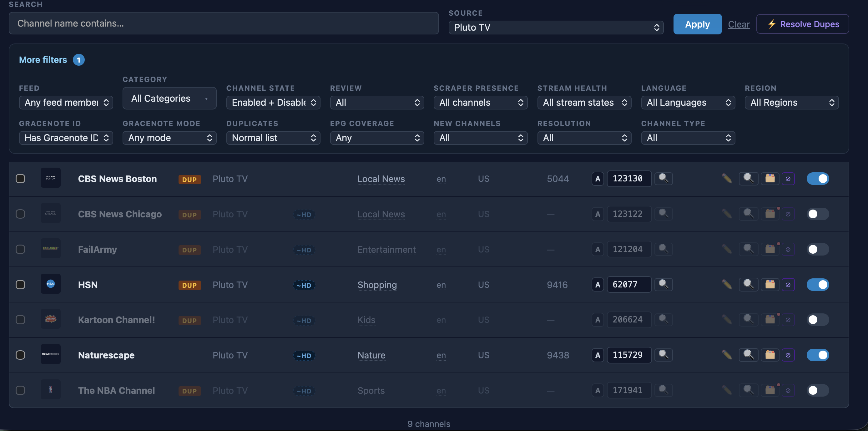Select the FailArmy row checkbox
Viewport: 868px width, 431px height.
20,249
